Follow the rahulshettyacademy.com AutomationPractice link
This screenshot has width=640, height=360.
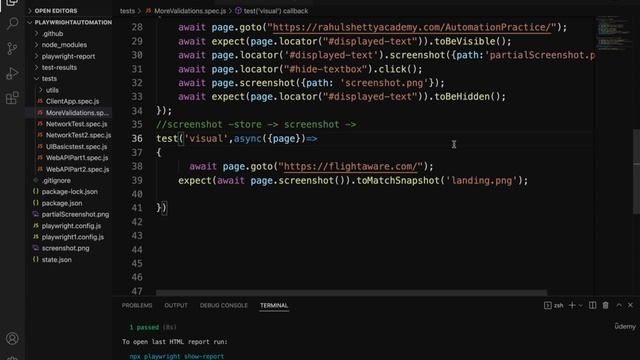coord(412,27)
